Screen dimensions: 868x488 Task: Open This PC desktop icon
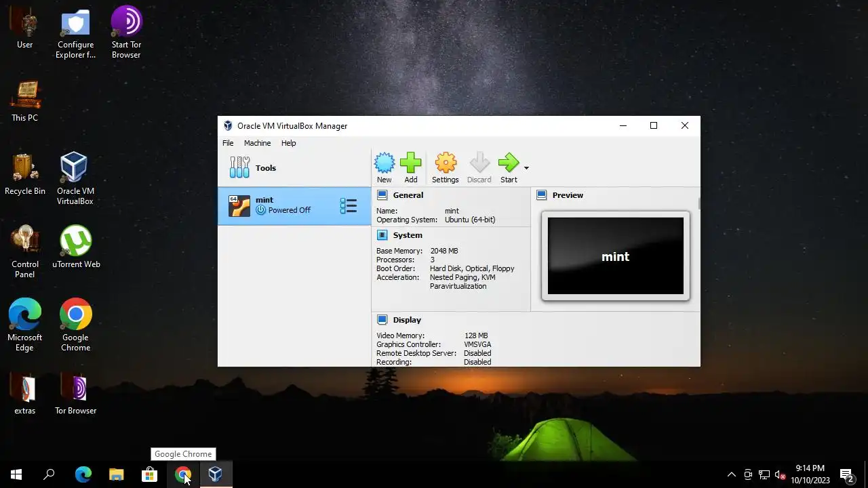[x=25, y=101]
